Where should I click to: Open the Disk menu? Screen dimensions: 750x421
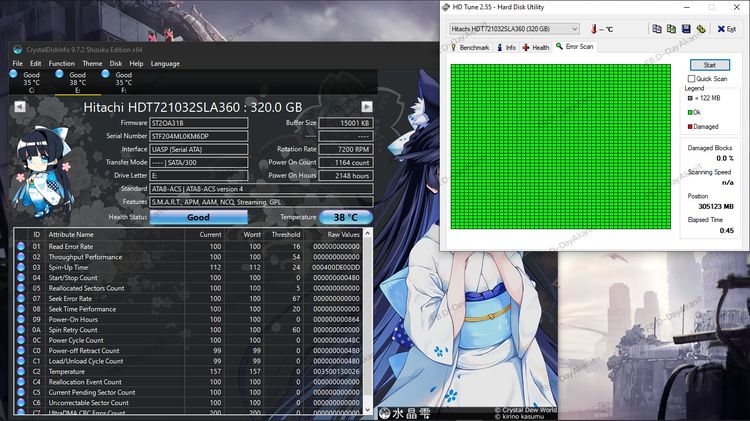point(116,63)
